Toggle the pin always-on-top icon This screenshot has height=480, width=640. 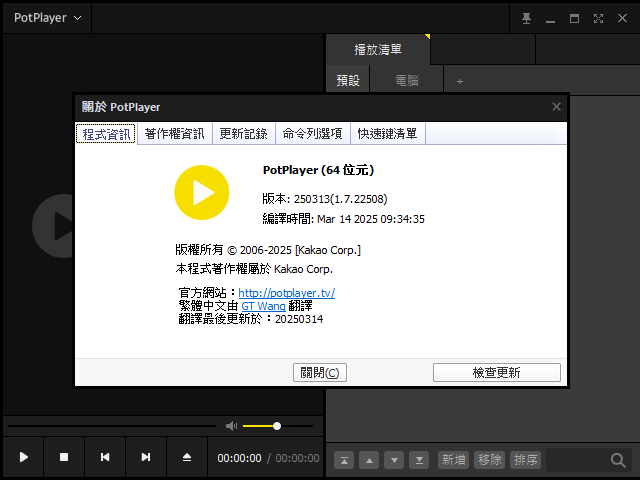527,18
